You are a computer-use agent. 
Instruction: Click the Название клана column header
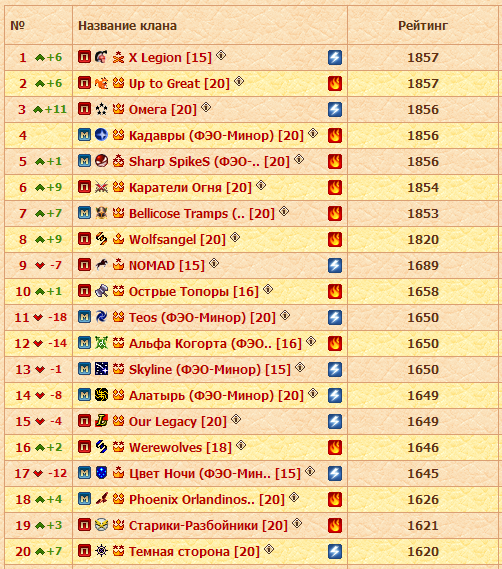pyautogui.click(x=127, y=26)
